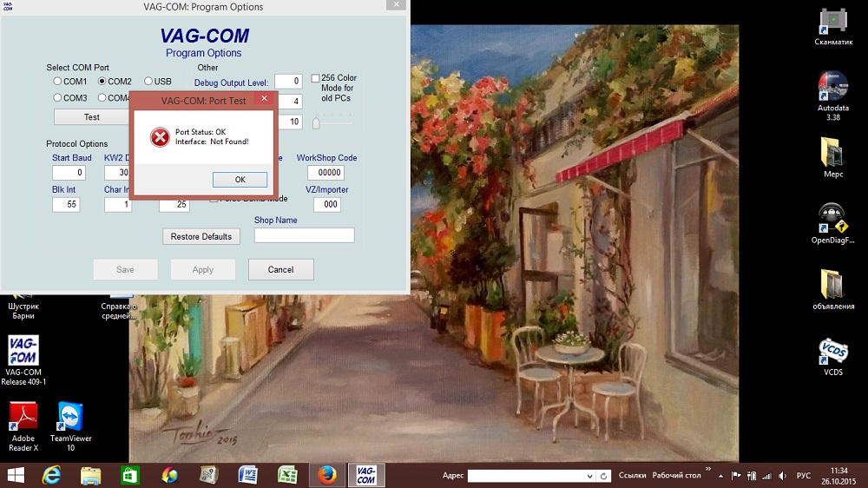Enable 256 Color Mode for old PCs
Image resolution: width=868 pixels, height=488 pixels.
tap(316, 78)
